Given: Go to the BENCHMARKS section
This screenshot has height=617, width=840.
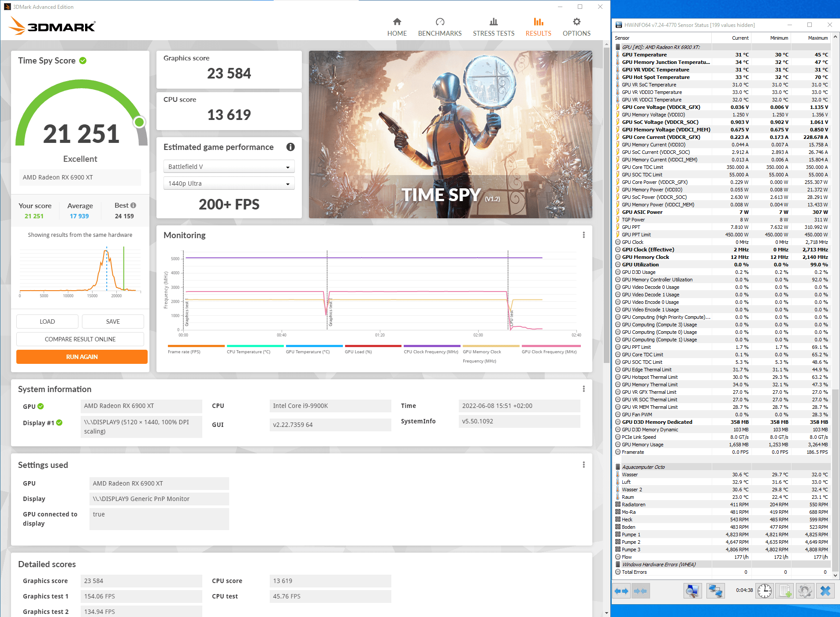Looking at the screenshot, I should tap(439, 27).
